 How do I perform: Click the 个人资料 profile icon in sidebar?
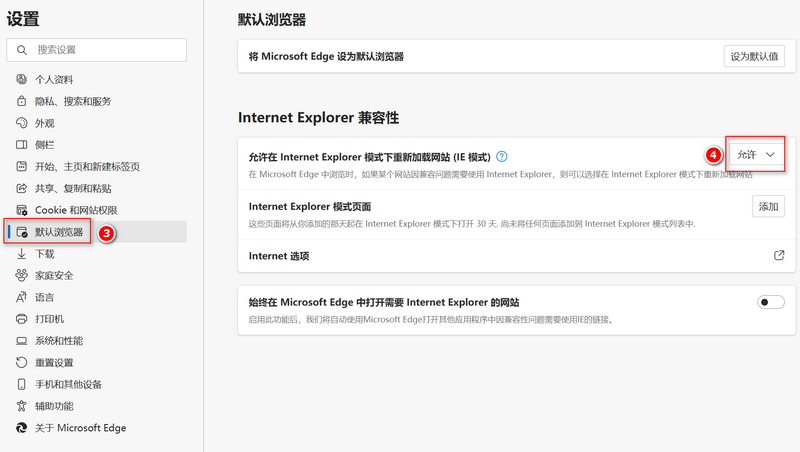point(21,79)
